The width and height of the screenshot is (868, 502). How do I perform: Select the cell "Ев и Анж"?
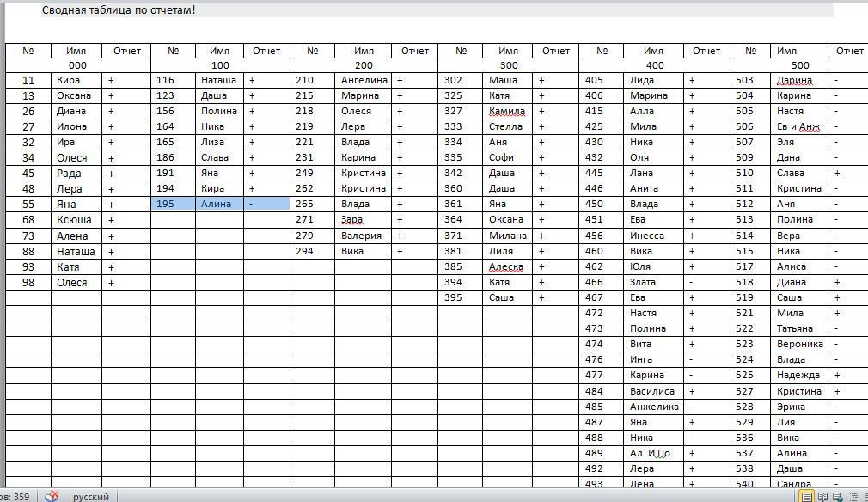coord(797,126)
